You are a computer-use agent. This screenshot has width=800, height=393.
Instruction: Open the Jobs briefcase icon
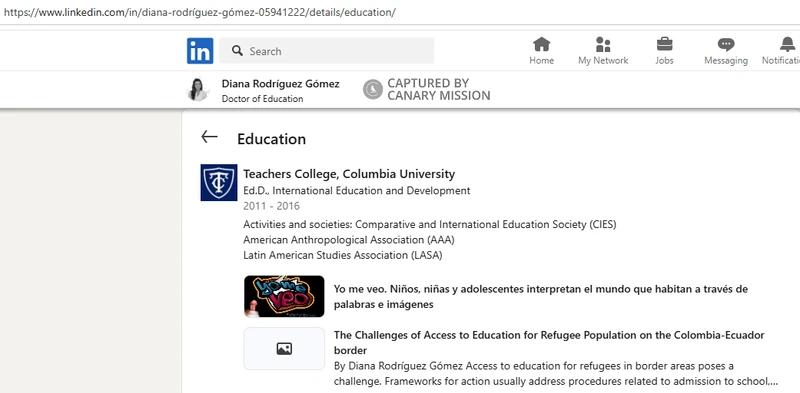coord(664,44)
